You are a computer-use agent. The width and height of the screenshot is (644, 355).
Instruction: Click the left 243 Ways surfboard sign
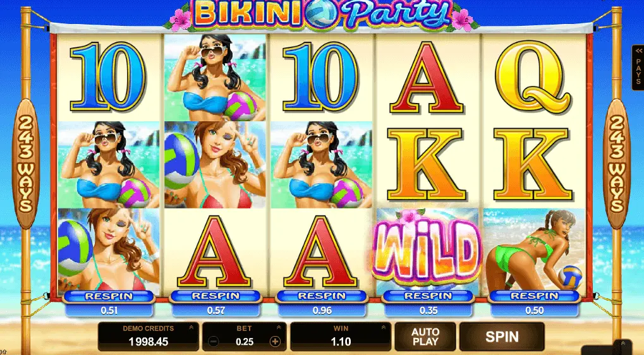[25, 164]
